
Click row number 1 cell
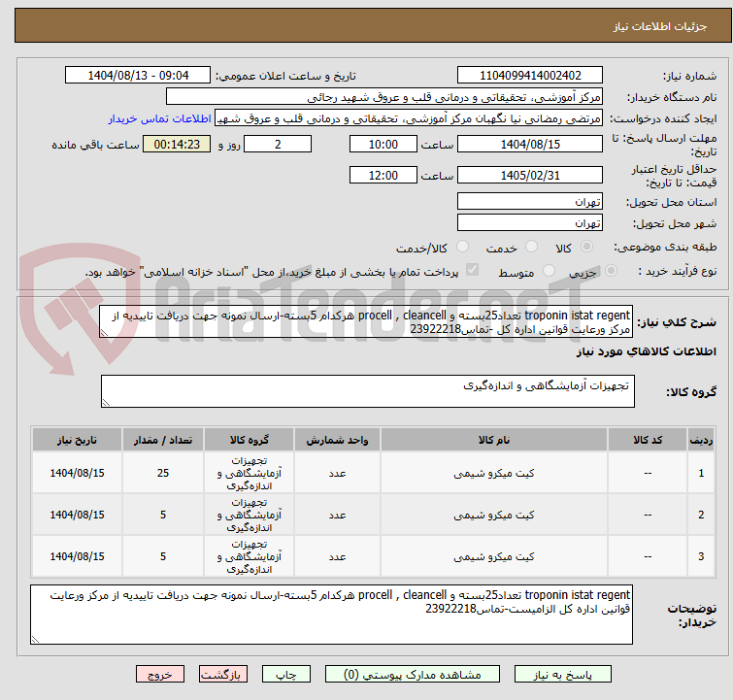click(701, 473)
